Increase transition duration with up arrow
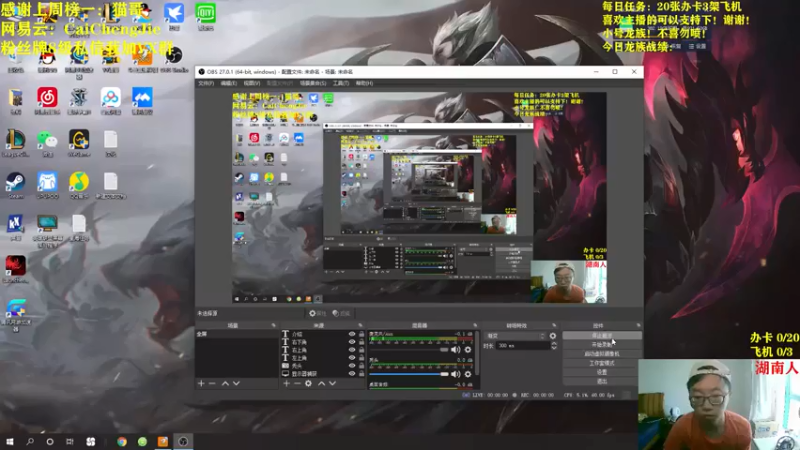Viewport: 800px width, 450px height. 554,343
